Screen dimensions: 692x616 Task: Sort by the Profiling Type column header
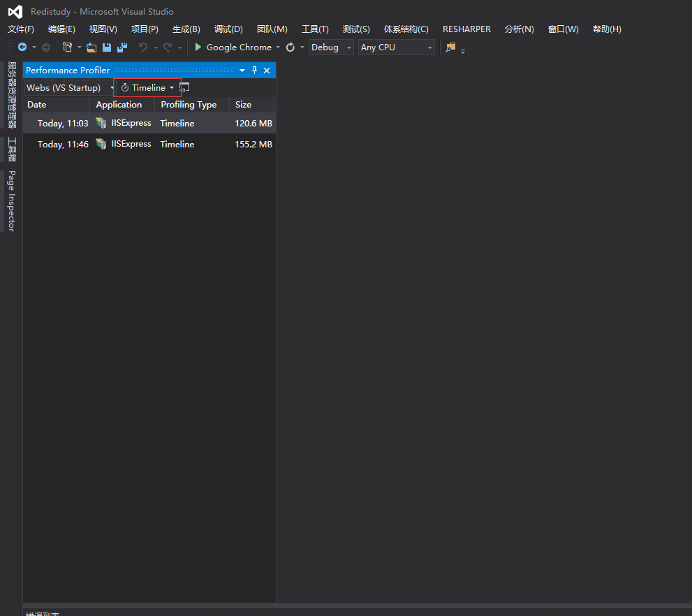tap(192, 105)
